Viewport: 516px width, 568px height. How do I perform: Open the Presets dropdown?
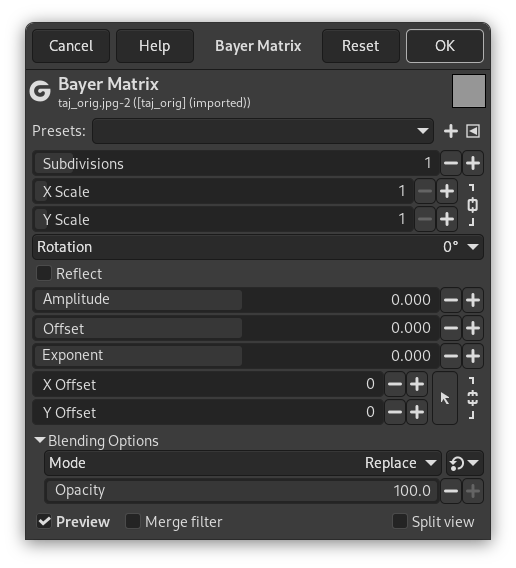(x=263, y=131)
